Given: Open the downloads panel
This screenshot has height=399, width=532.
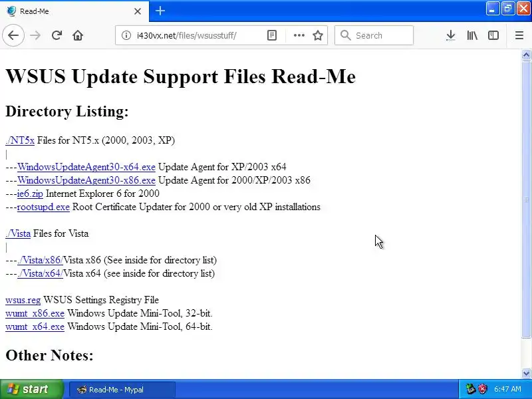Looking at the screenshot, I should pos(451,35).
